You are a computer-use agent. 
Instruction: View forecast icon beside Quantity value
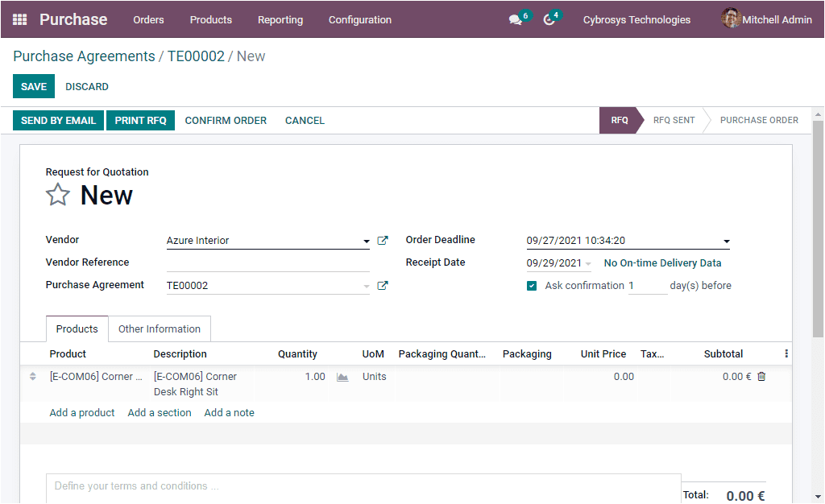pyautogui.click(x=342, y=376)
